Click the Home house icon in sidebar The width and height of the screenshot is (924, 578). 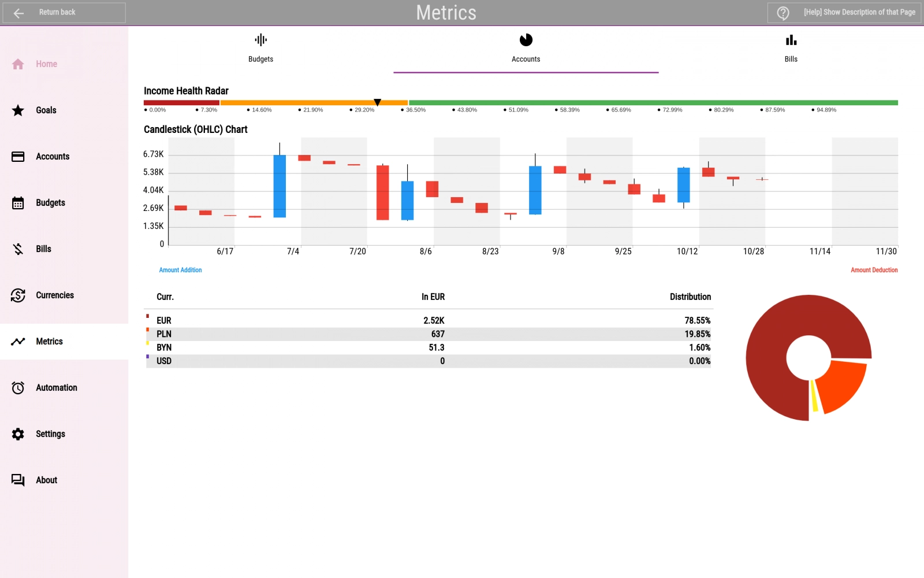tap(18, 64)
